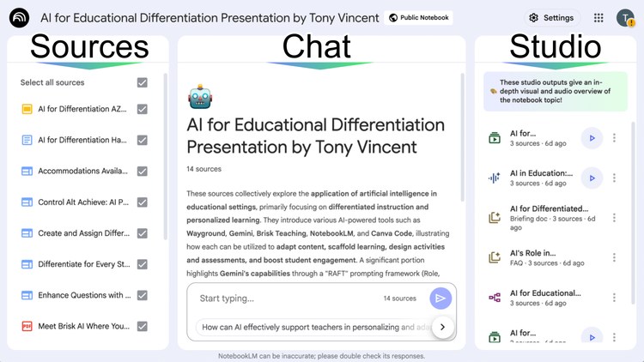
Task: Click web icon of Enhance Questions source
Action: [27, 295]
